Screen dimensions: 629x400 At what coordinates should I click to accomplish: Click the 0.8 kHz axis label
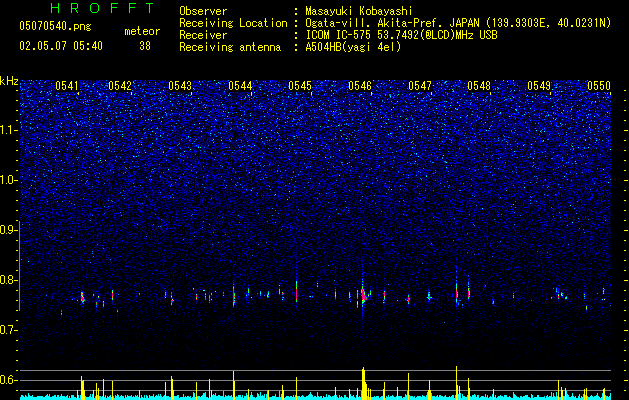(x=8, y=280)
